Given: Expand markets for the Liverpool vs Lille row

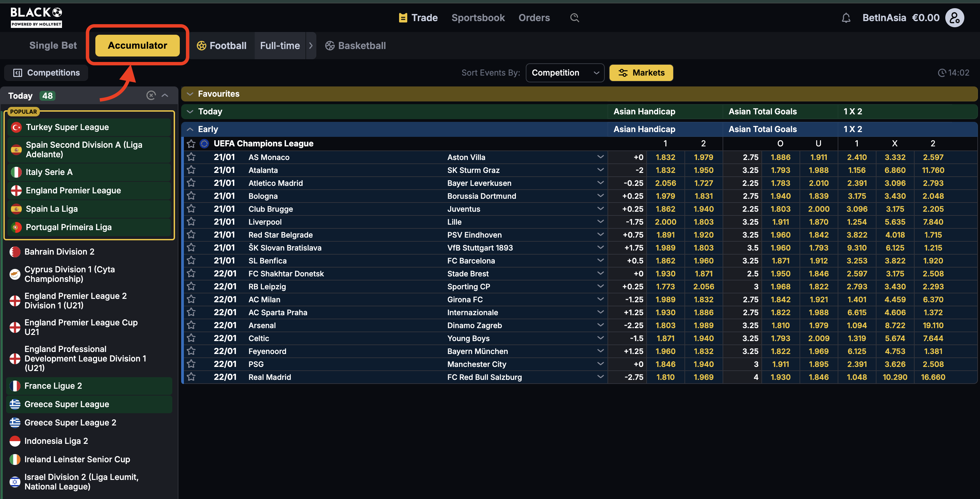Looking at the screenshot, I should [600, 221].
